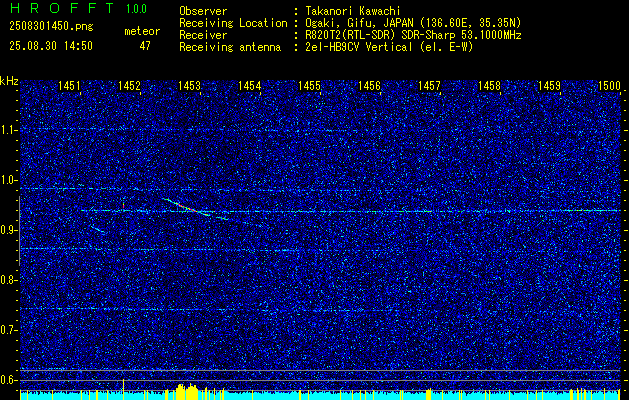
Task: Click the version number 1.0.0
Action: pyautogui.click(x=136, y=9)
